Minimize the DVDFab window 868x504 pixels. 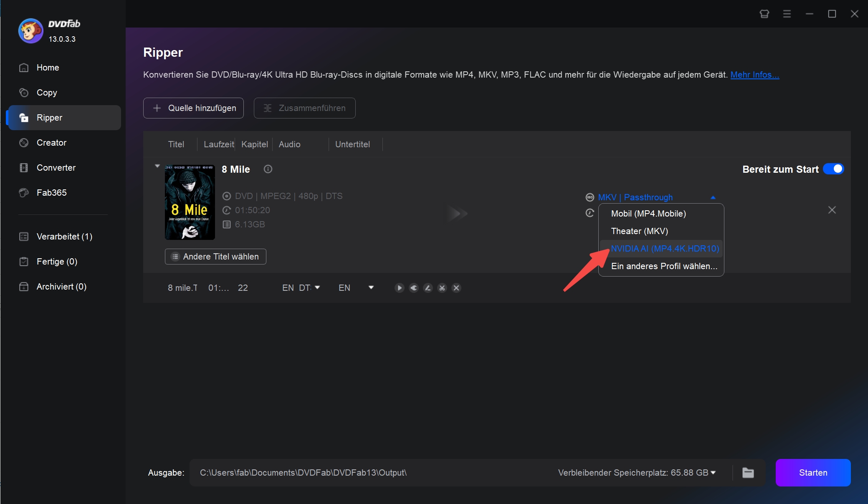810,14
